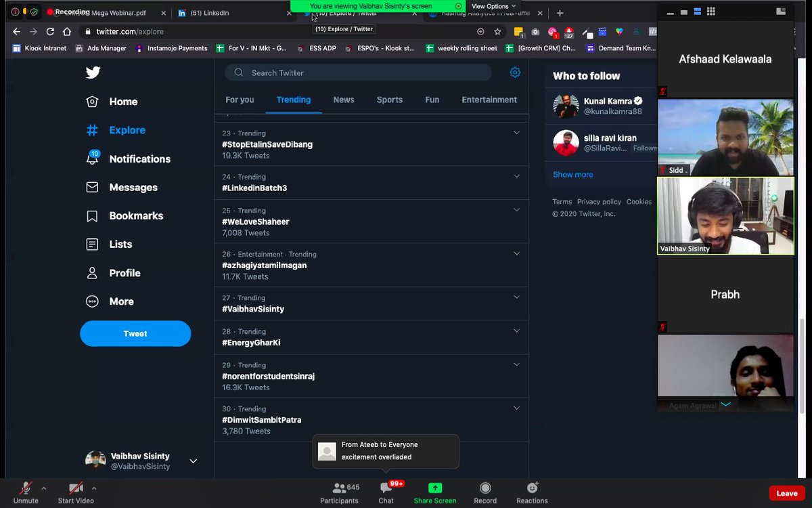The image size is (812, 508).
Task: Open #azhagiyatamilmagan trend
Action: [265, 266]
